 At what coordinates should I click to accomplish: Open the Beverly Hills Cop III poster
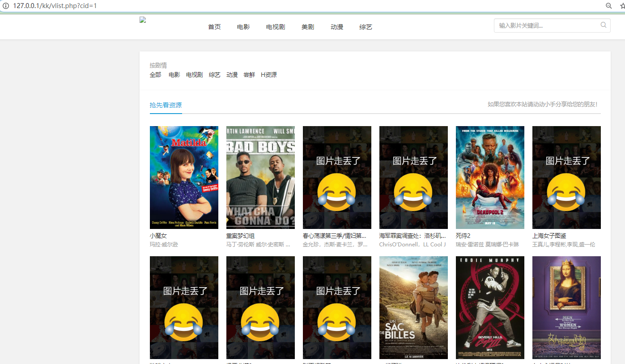point(490,308)
